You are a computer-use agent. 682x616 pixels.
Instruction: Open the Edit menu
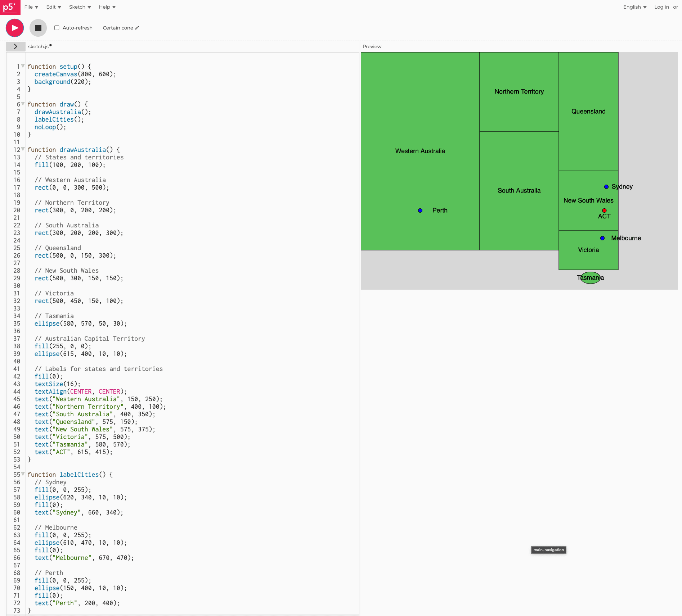53,7
